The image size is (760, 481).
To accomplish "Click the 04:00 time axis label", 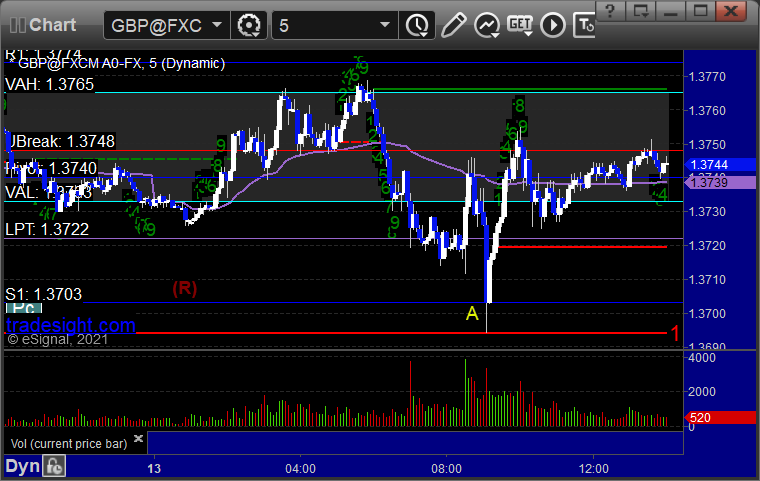I will 300,469.
